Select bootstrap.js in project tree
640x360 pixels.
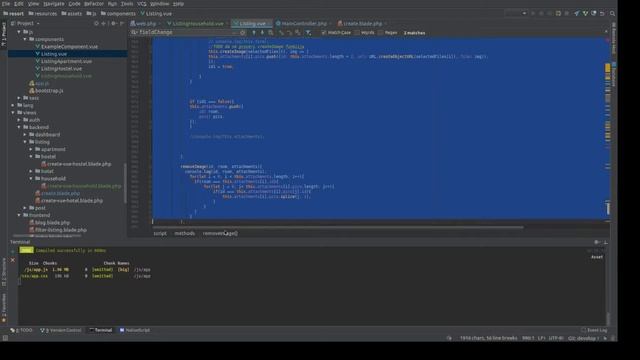(x=46, y=91)
